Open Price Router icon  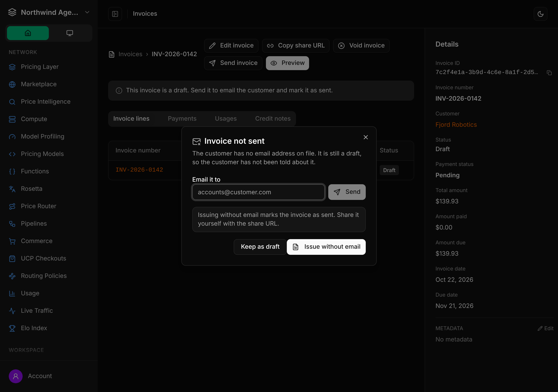(12, 206)
